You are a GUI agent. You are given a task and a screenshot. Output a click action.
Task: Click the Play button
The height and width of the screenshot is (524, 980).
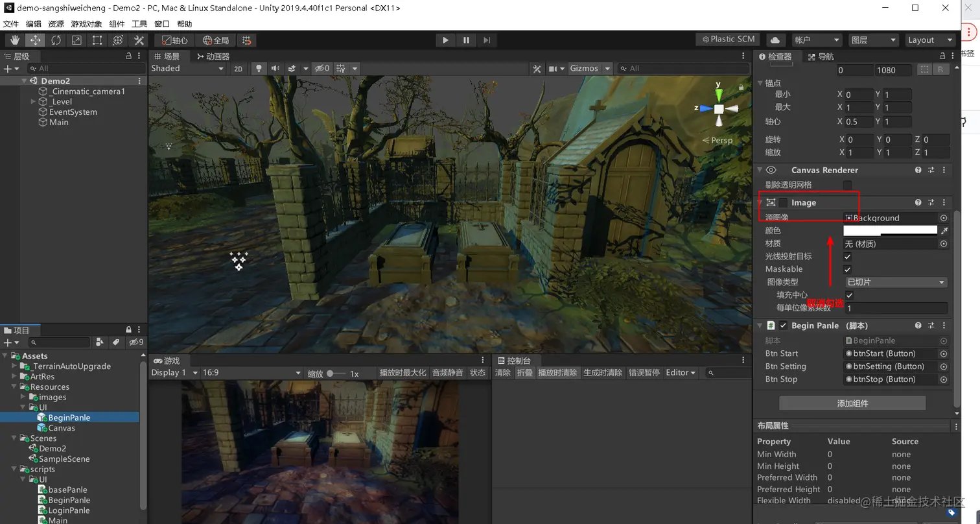(445, 40)
